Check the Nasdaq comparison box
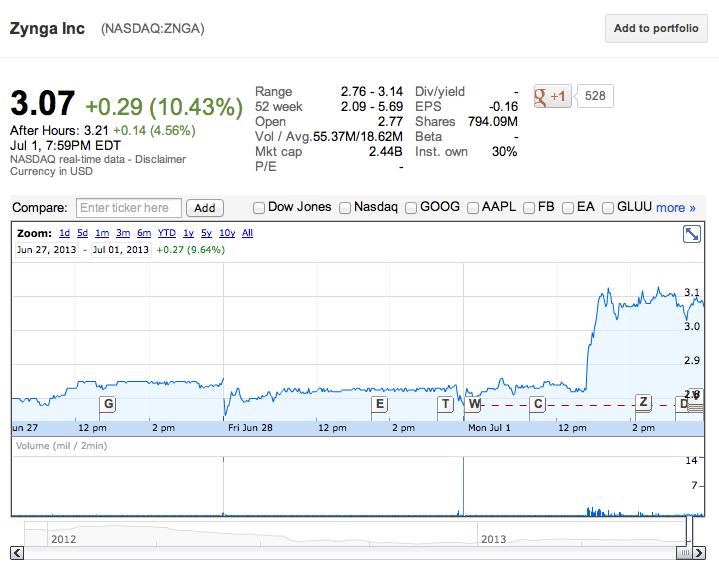 (x=344, y=208)
